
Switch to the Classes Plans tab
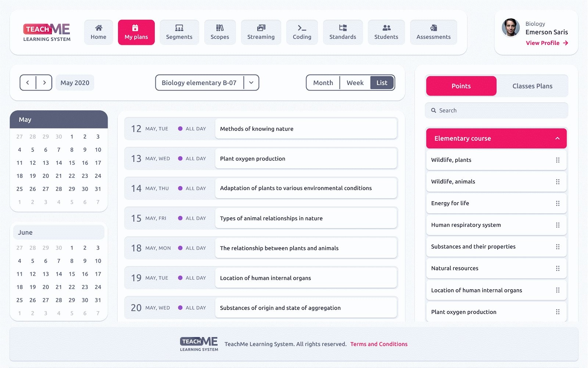click(532, 86)
